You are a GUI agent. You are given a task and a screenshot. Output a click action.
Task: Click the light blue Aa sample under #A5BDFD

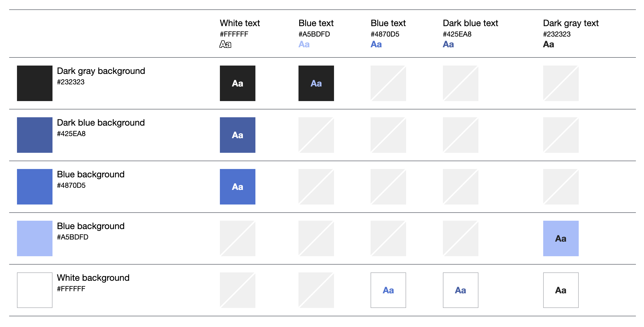(x=304, y=44)
